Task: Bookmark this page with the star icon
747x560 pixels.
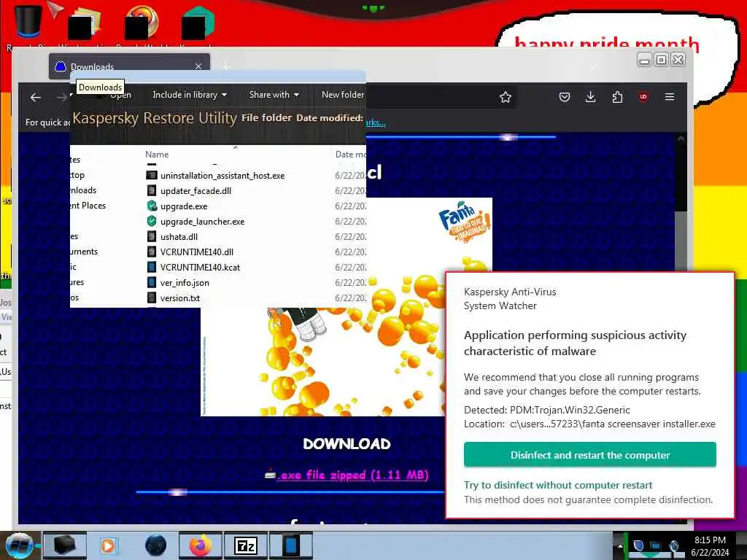Action: tap(506, 97)
